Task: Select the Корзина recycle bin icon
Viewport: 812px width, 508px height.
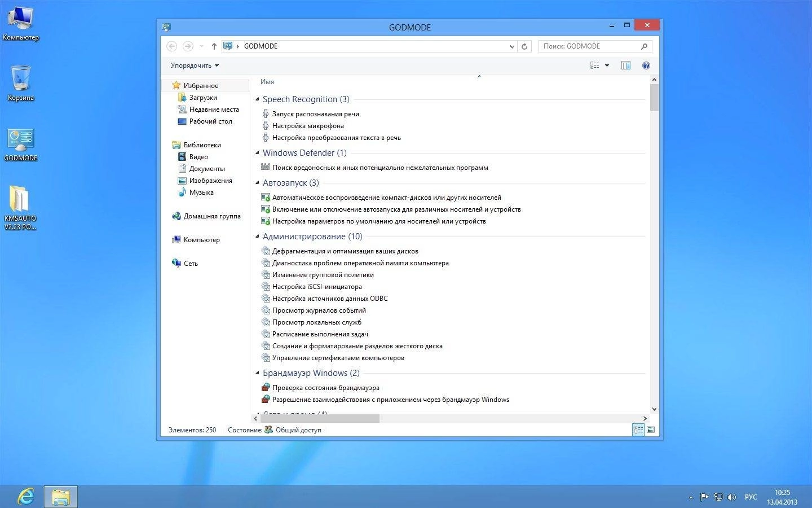Action: click(21, 83)
